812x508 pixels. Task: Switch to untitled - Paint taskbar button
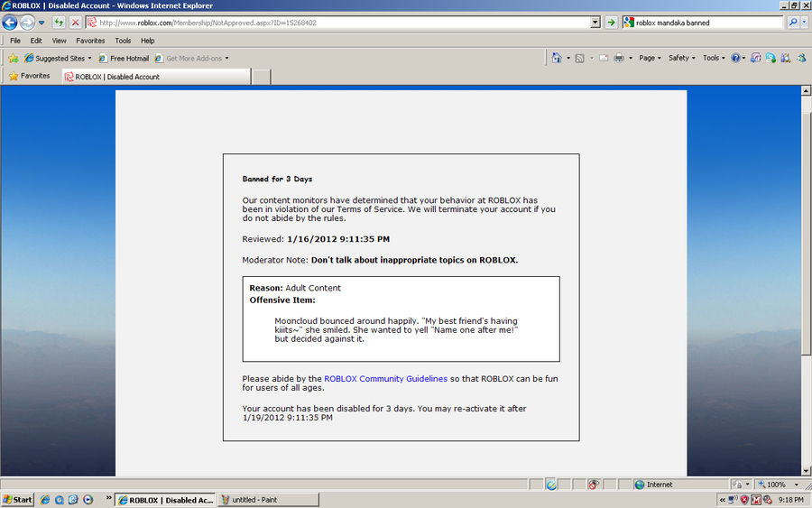pyautogui.click(x=268, y=500)
